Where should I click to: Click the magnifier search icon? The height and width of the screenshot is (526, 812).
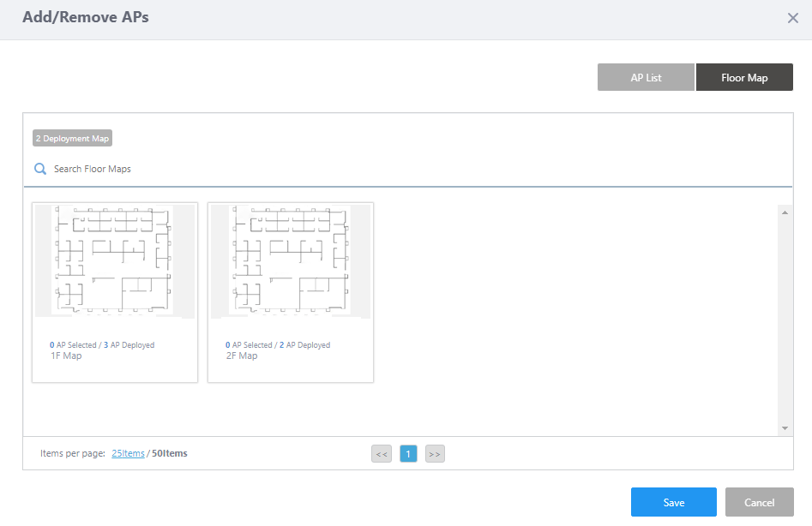[x=39, y=169]
